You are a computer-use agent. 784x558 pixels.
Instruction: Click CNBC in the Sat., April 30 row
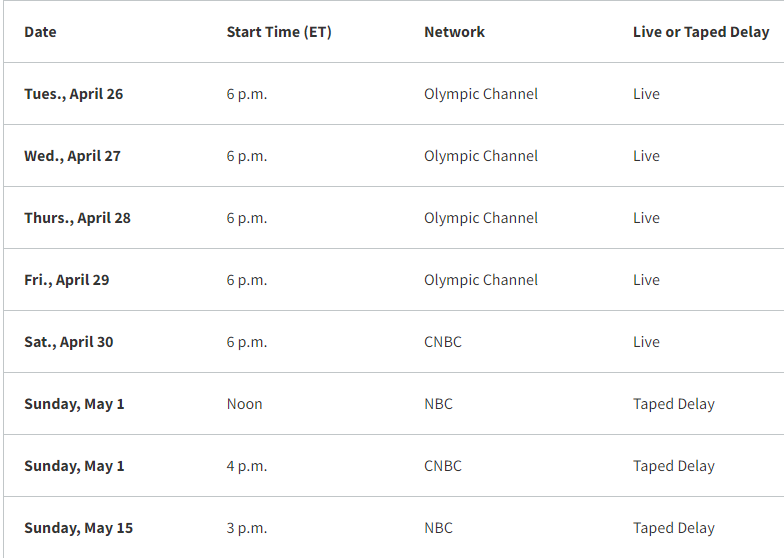click(x=442, y=342)
